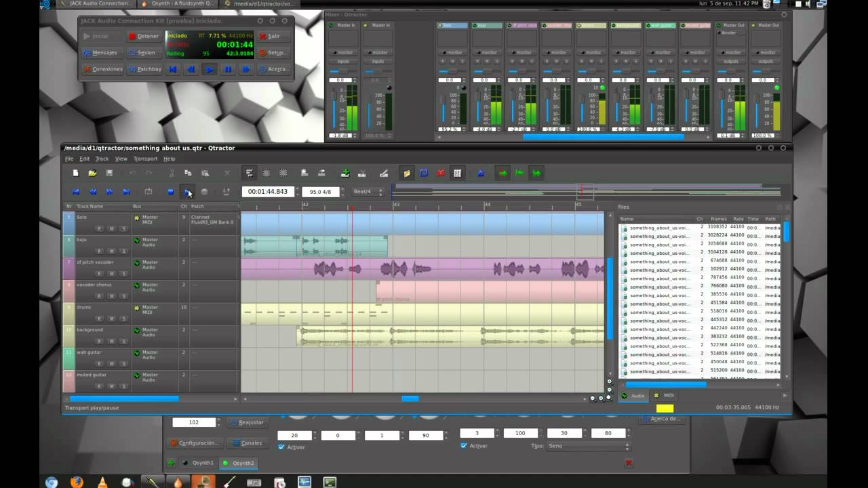Image resolution: width=868 pixels, height=488 pixels.
Task: Toggle left Activar checkbox in Qsynth
Action: [x=281, y=447]
